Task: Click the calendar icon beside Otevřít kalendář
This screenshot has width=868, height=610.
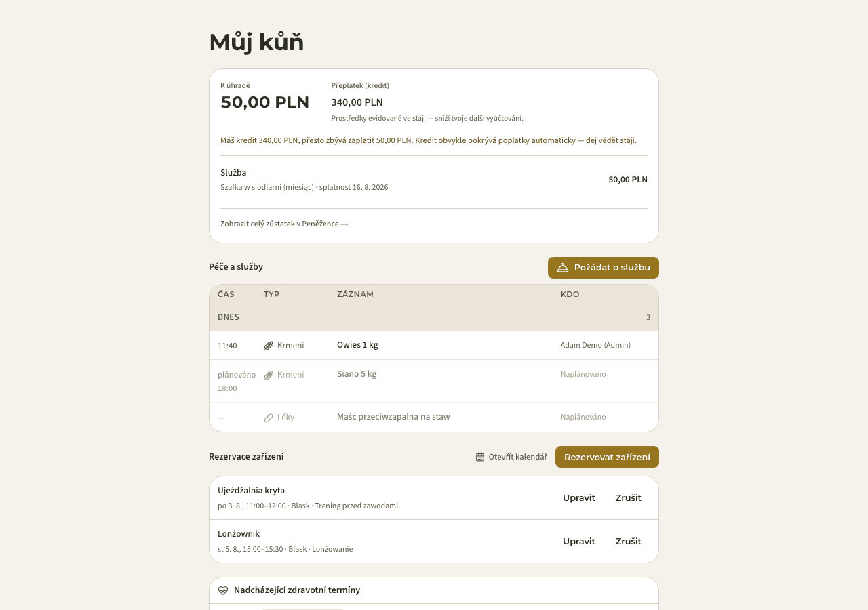Action: pos(480,457)
